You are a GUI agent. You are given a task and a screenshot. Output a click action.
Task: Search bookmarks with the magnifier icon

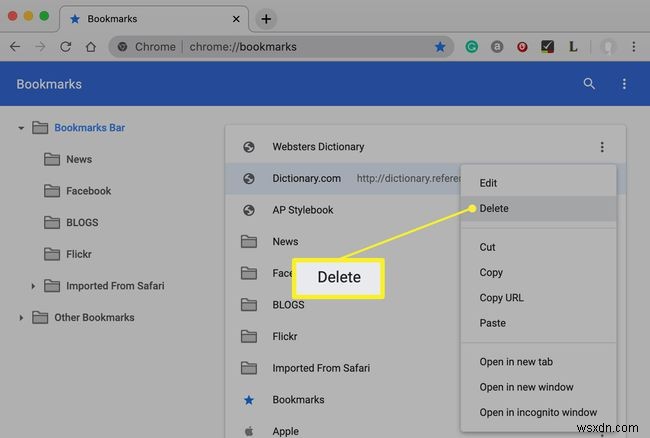589,84
